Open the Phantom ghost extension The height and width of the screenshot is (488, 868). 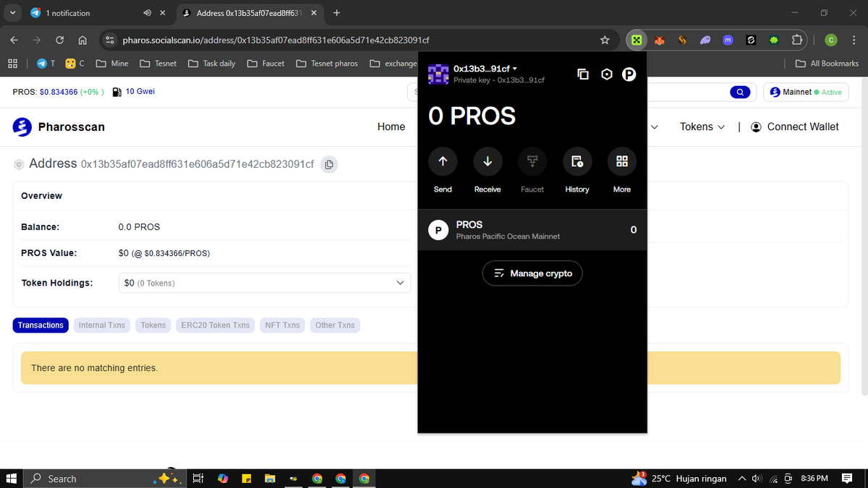pos(705,40)
